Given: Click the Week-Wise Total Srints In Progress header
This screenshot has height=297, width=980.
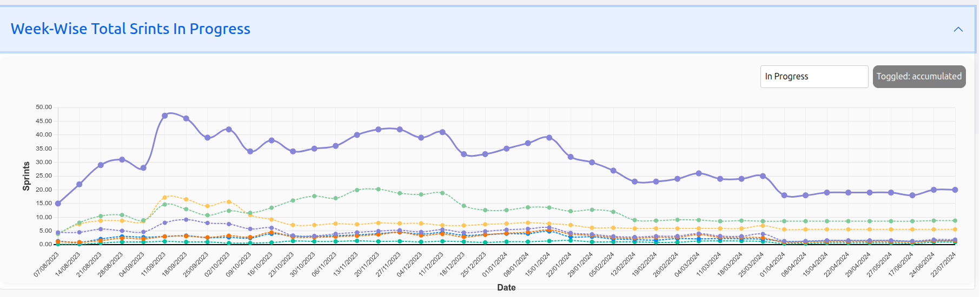Looking at the screenshot, I should click(x=130, y=29).
